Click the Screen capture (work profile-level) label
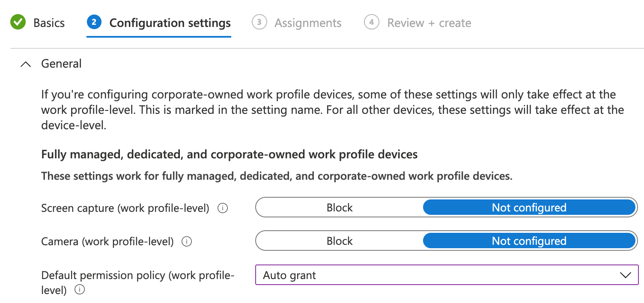Viewport: 644px width, 303px height. pyautogui.click(x=125, y=208)
